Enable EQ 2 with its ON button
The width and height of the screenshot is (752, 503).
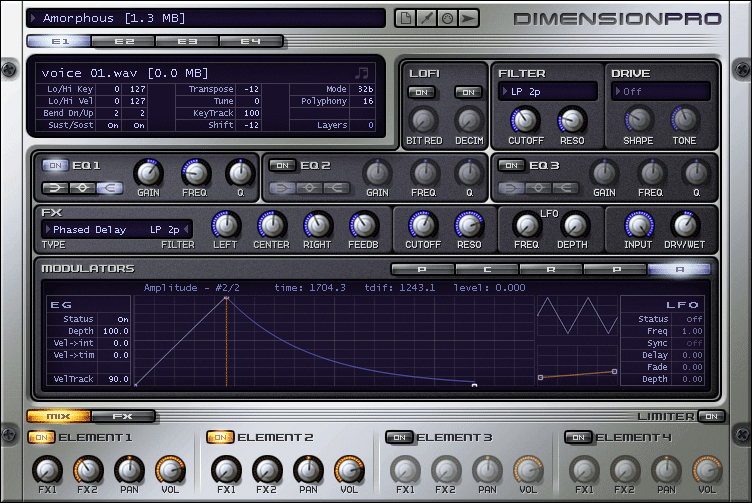click(x=282, y=165)
